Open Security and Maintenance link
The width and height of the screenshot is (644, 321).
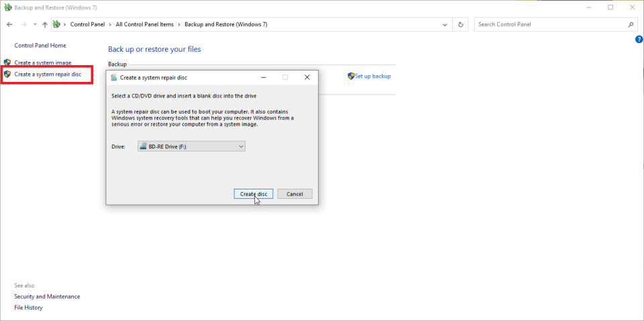pos(47,296)
